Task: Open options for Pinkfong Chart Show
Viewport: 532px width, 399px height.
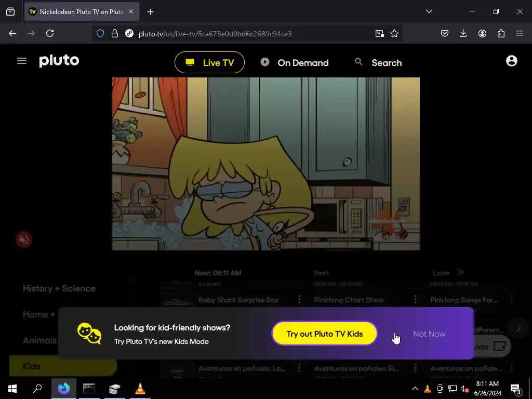Action: click(415, 300)
